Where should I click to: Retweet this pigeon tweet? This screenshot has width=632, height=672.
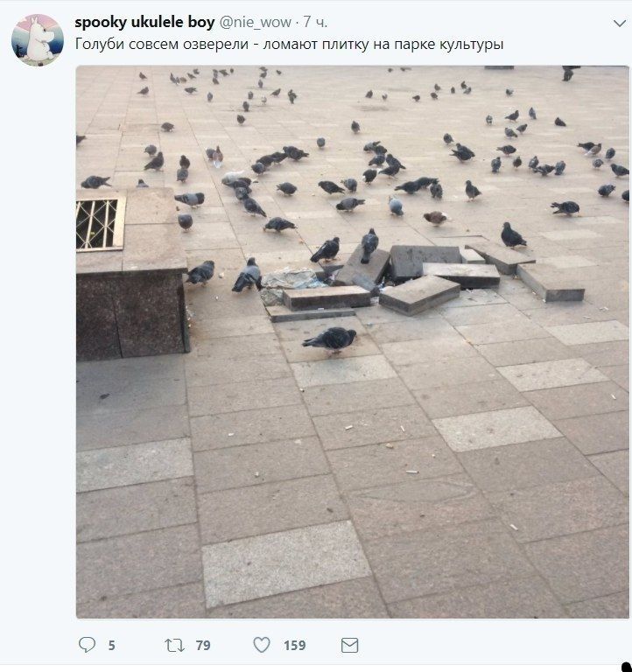pyautogui.click(x=174, y=645)
